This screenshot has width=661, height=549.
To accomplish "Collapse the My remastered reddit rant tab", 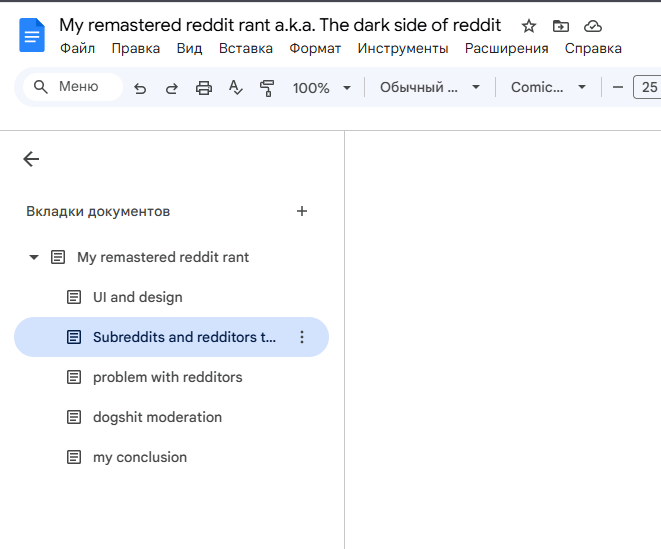I will pos(34,257).
